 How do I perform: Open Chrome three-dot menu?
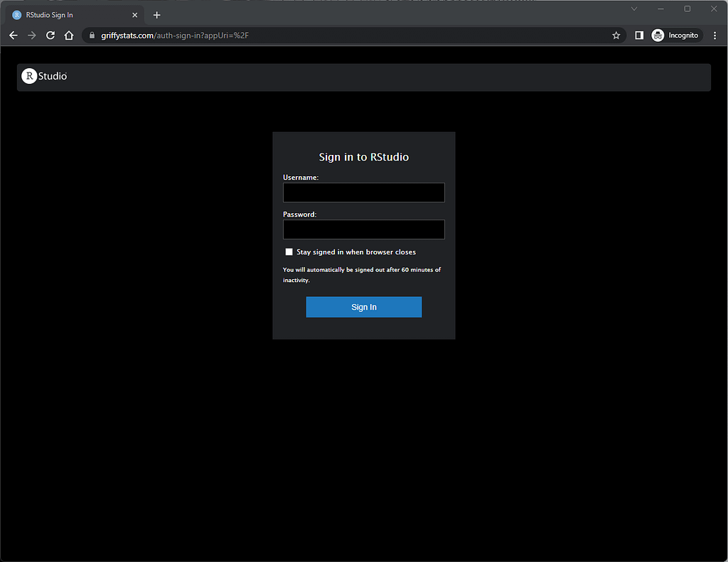pyautogui.click(x=714, y=36)
